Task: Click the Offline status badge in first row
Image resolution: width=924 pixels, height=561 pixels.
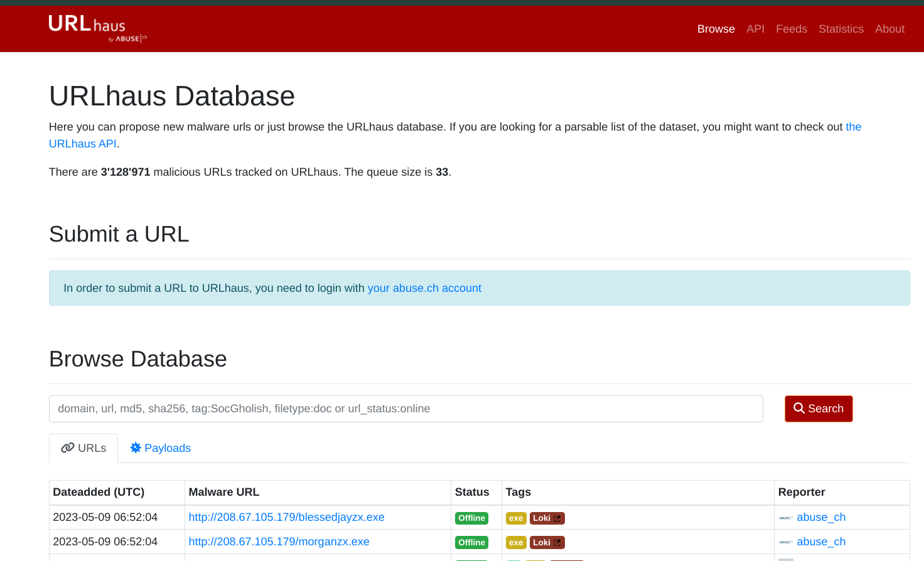Action: tap(471, 518)
